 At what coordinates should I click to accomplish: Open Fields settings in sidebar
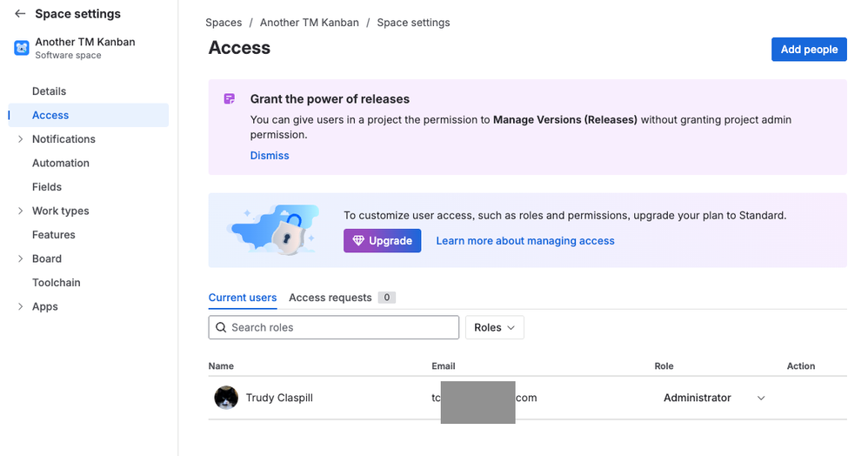(47, 187)
